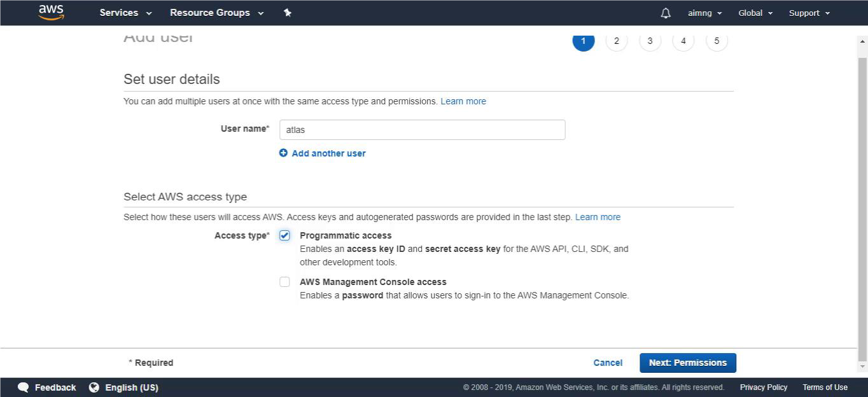This screenshot has height=397, width=868.
Task: Jump to wizard step 4
Action: click(x=683, y=41)
